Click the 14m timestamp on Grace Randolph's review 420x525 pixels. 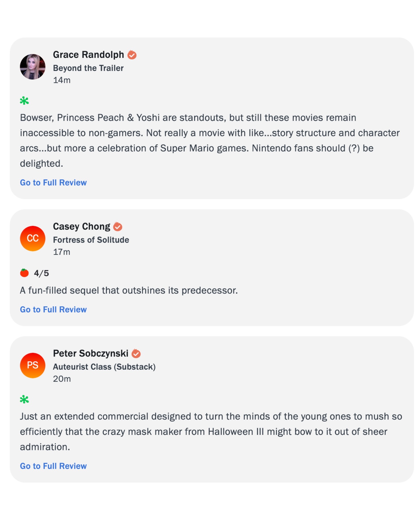(62, 80)
